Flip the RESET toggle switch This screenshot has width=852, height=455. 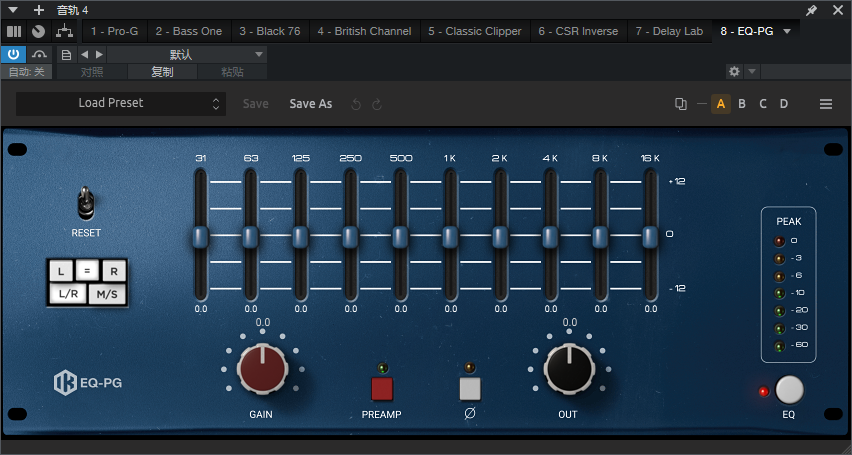point(85,203)
